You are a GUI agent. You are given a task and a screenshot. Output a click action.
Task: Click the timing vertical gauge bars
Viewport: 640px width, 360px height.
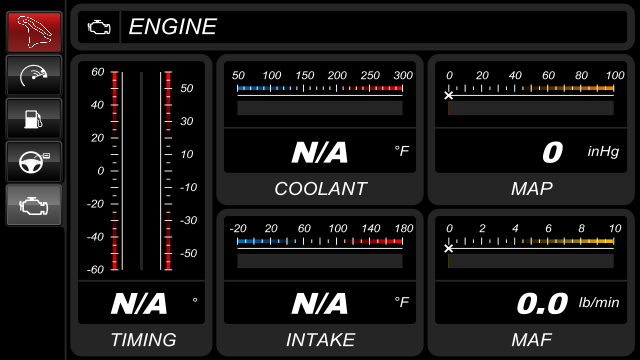click(141, 171)
